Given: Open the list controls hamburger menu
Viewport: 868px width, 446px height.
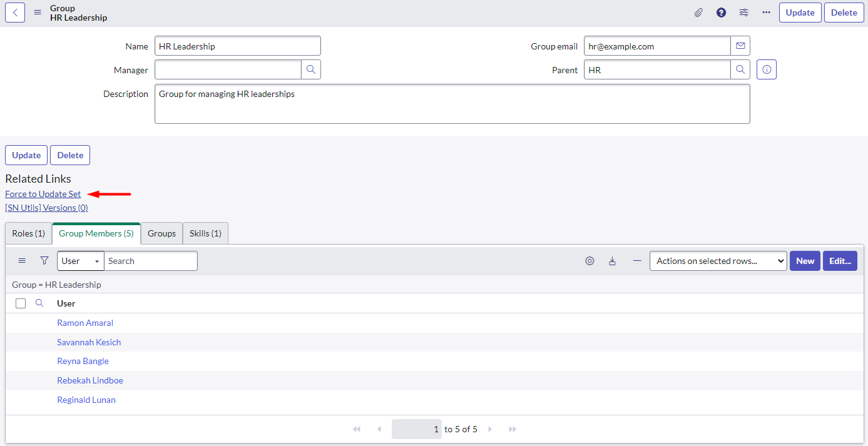Looking at the screenshot, I should tap(22, 261).
